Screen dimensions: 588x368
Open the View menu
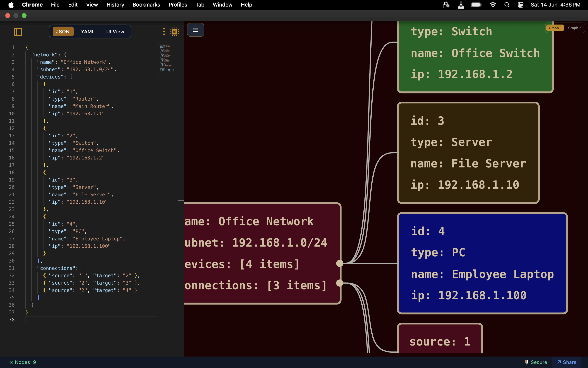(x=92, y=5)
